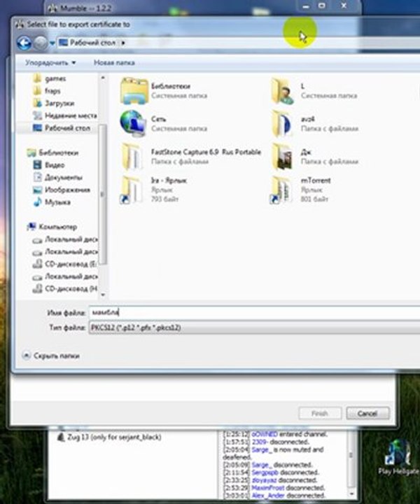The image size is (420, 504).
Task: Click the Новая папка button
Action: click(114, 63)
